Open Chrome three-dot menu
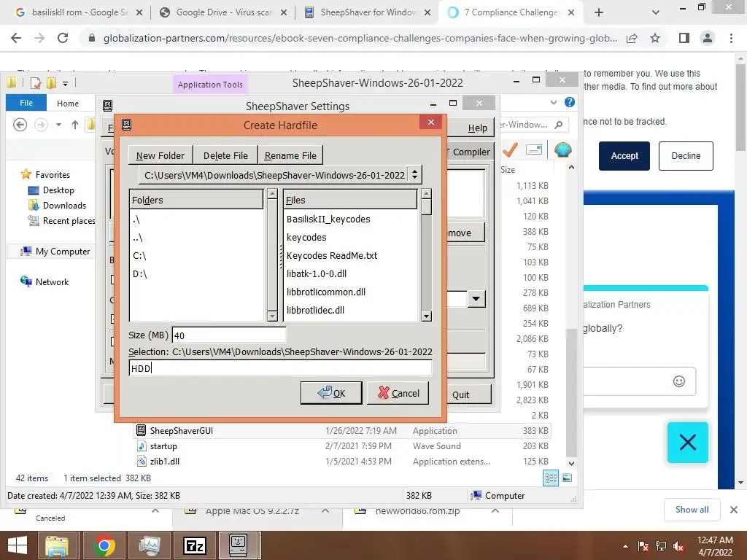 [x=731, y=38]
